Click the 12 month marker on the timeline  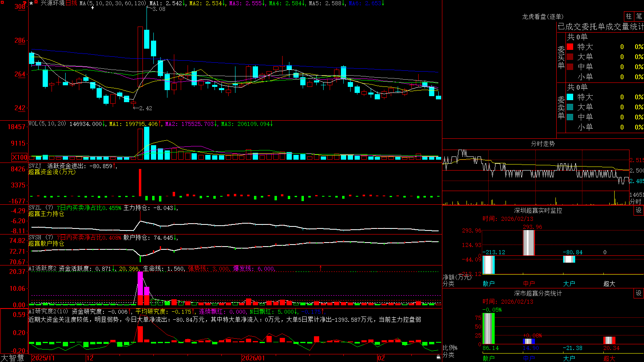[x=90, y=358]
